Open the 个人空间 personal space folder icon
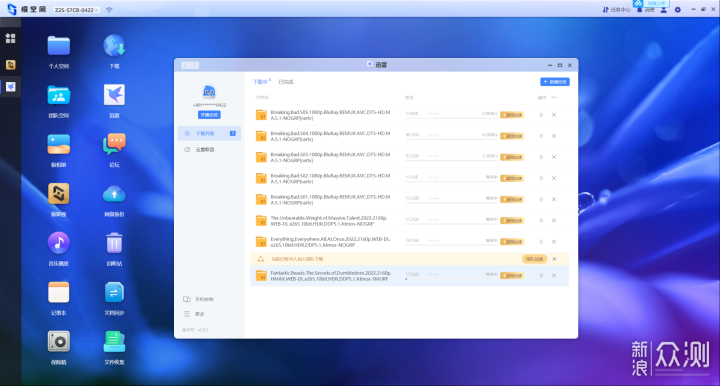Viewport: 720px width, 386px height. tap(59, 46)
